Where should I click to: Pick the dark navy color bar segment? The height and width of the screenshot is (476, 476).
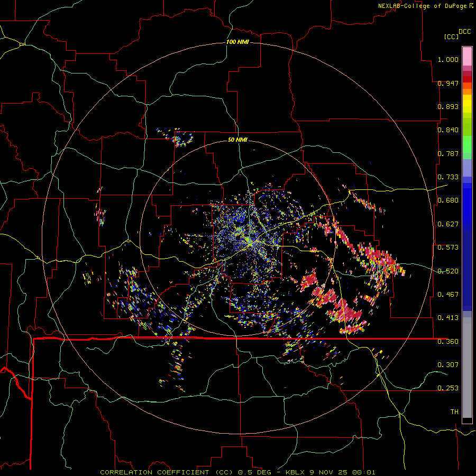(x=467, y=270)
